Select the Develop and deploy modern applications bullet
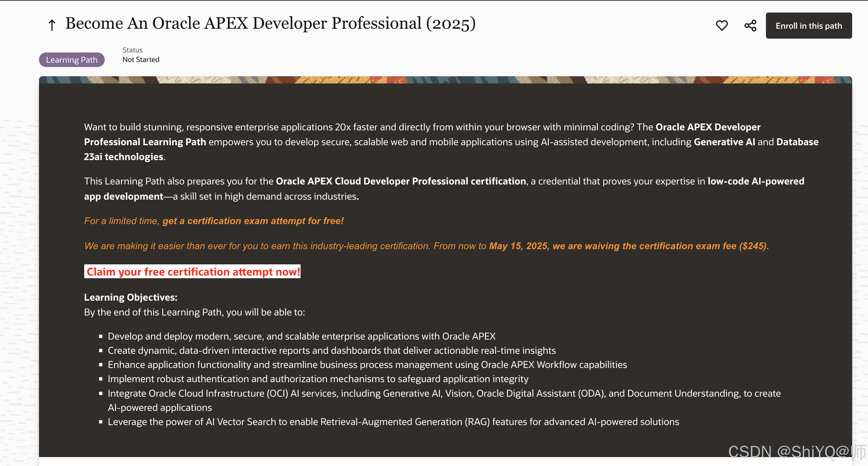Screen dimensions: 868x466 click(x=301, y=336)
